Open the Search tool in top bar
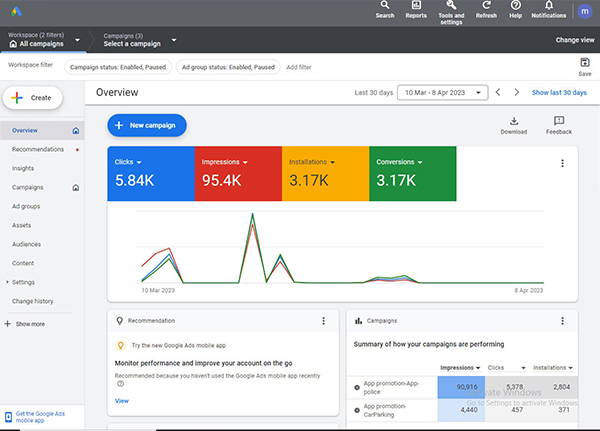Image resolution: width=600 pixels, height=431 pixels. 385,9
